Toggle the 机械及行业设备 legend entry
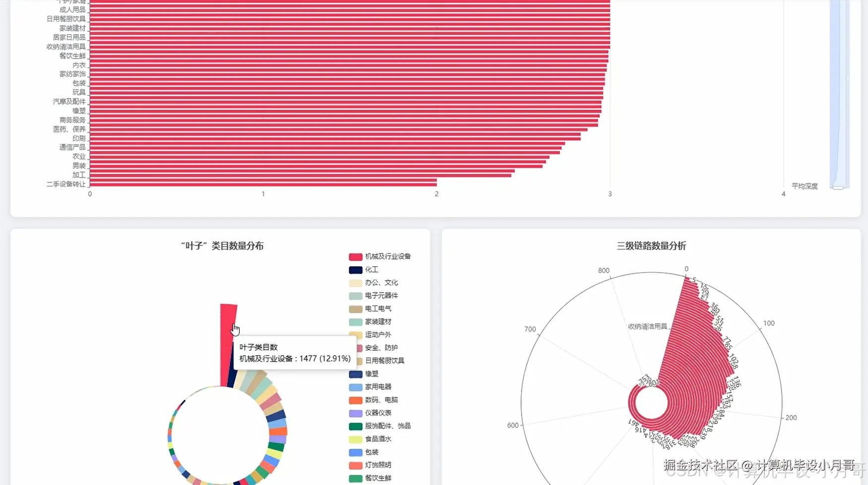This screenshot has width=868, height=485. coord(380,256)
